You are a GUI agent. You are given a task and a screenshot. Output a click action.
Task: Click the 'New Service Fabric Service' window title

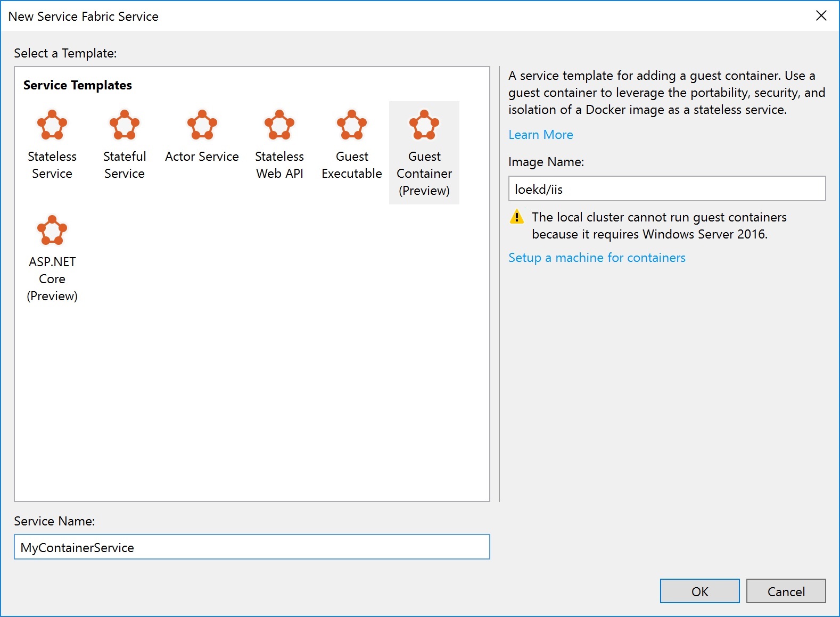click(84, 17)
